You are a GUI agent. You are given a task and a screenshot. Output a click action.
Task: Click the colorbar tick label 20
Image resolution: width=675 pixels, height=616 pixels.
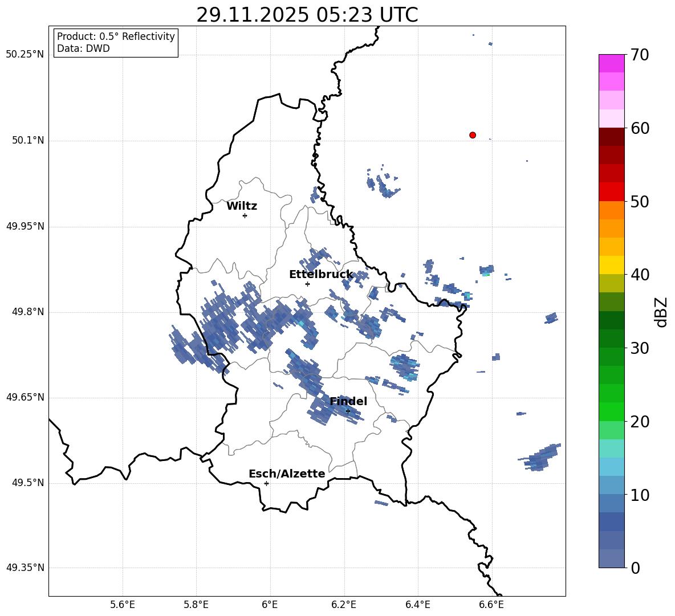(x=640, y=422)
